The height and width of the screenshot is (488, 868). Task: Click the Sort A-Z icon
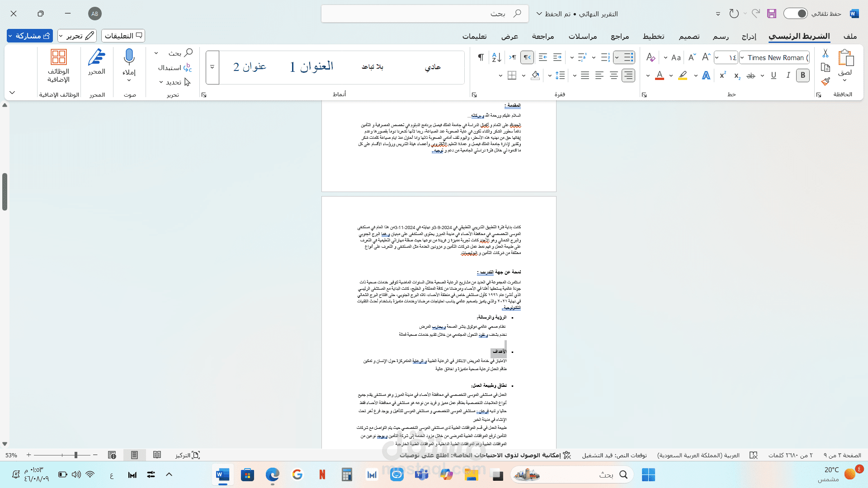point(496,57)
